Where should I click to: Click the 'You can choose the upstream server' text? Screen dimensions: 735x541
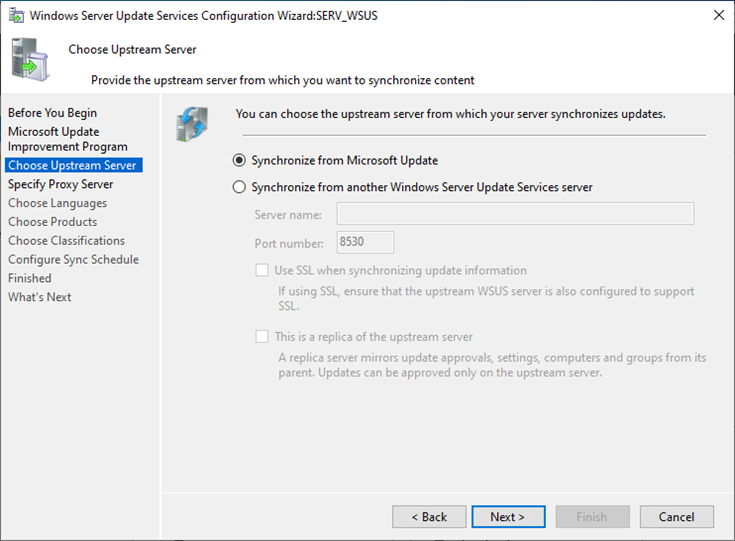(x=450, y=114)
